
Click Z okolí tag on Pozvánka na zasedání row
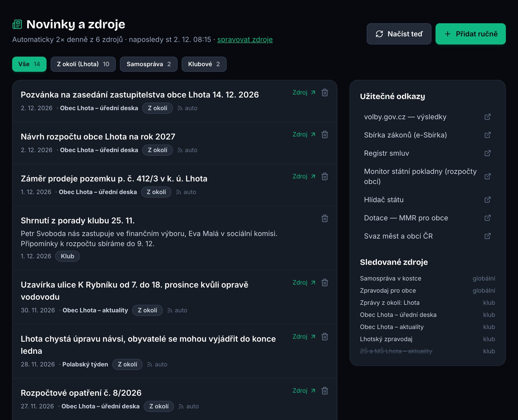coord(158,108)
